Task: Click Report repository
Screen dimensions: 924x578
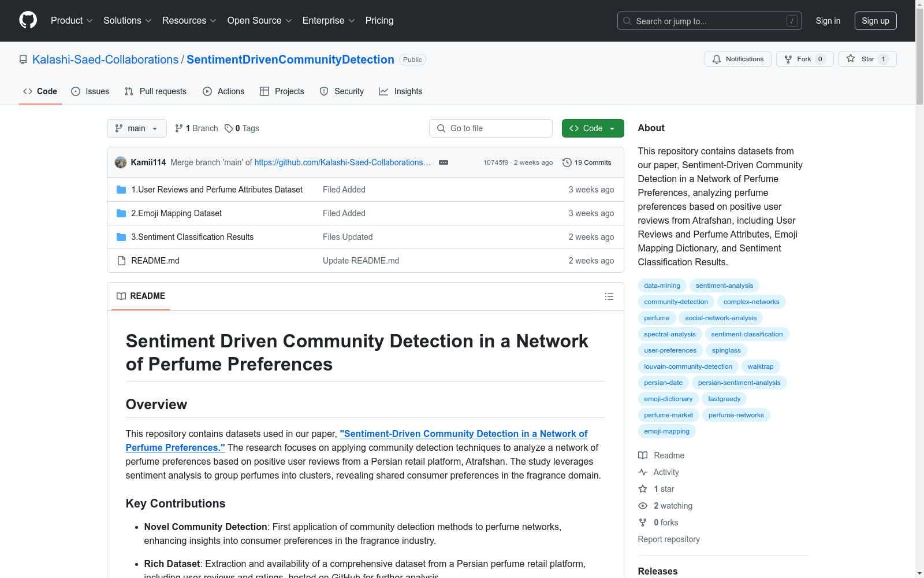Action: point(669,539)
